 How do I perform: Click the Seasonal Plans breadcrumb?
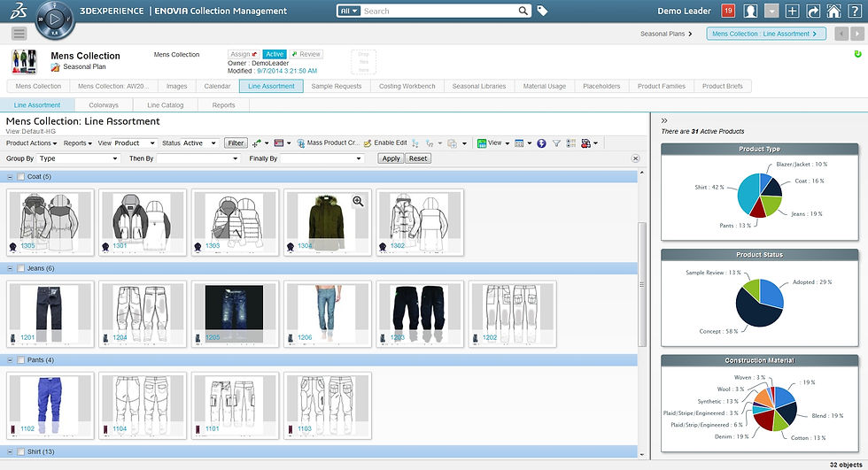coord(663,34)
